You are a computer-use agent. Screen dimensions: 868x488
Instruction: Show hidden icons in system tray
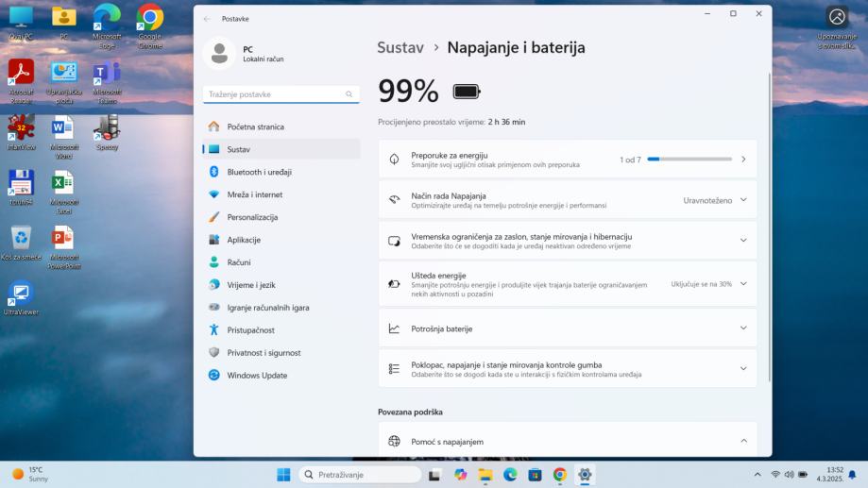(757, 475)
